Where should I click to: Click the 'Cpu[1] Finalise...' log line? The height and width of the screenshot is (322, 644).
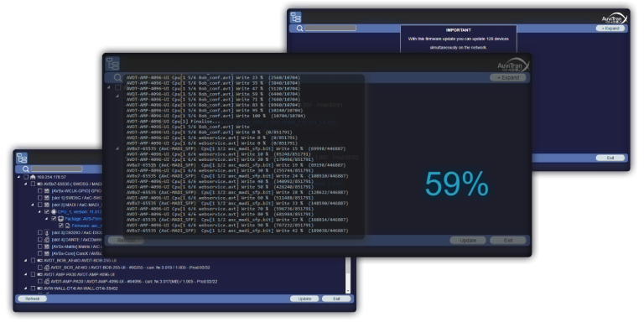(173, 122)
